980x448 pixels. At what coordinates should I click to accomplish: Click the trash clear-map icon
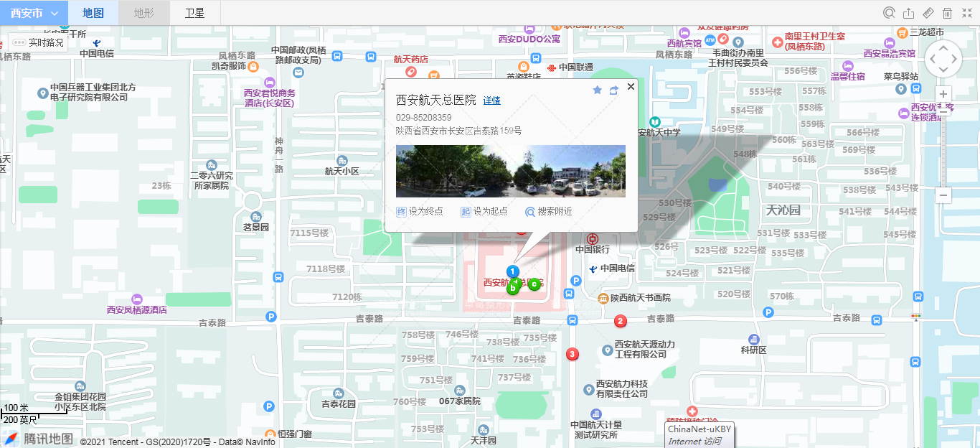click(947, 13)
